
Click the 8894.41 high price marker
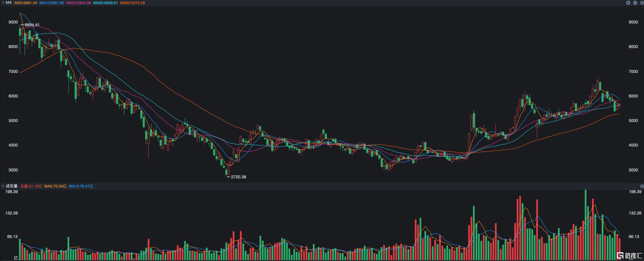(x=31, y=25)
